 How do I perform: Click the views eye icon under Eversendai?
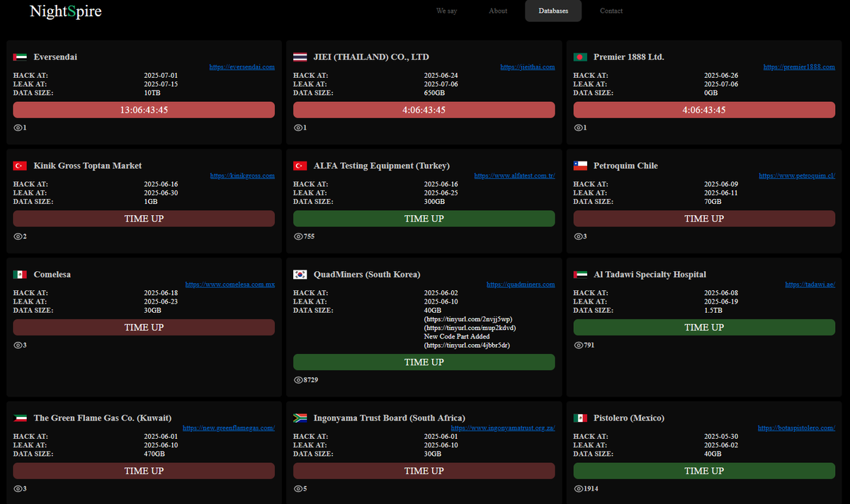coord(18,128)
